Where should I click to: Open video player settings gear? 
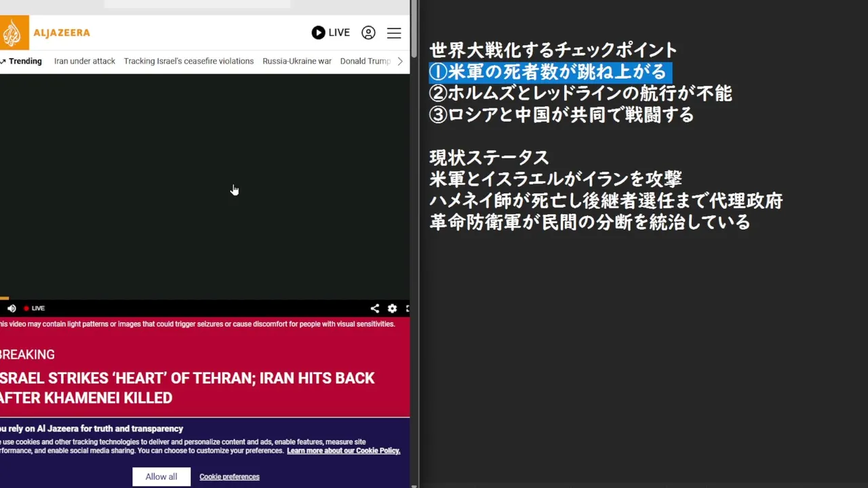392,308
